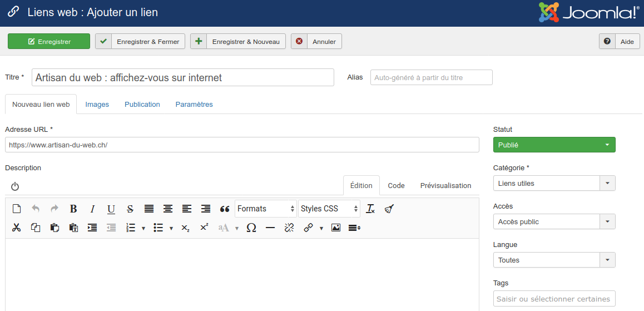The height and width of the screenshot is (311, 644).
Task: Insert a special character with Omega icon
Action: pos(251,228)
